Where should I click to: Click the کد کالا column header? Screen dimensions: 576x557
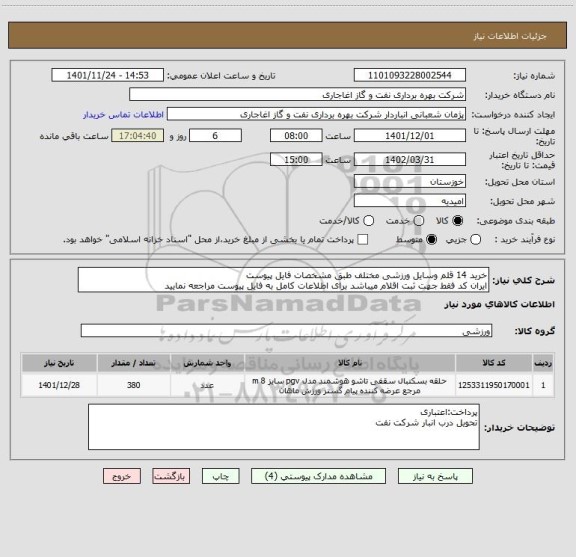click(494, 363)
